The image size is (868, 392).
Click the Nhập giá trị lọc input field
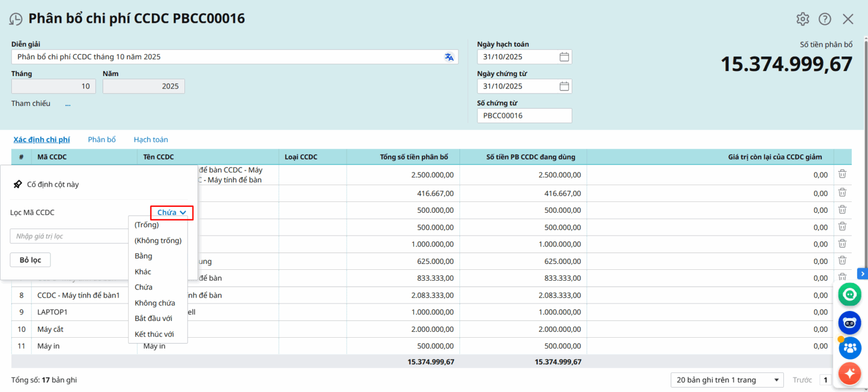pos(68,236)
